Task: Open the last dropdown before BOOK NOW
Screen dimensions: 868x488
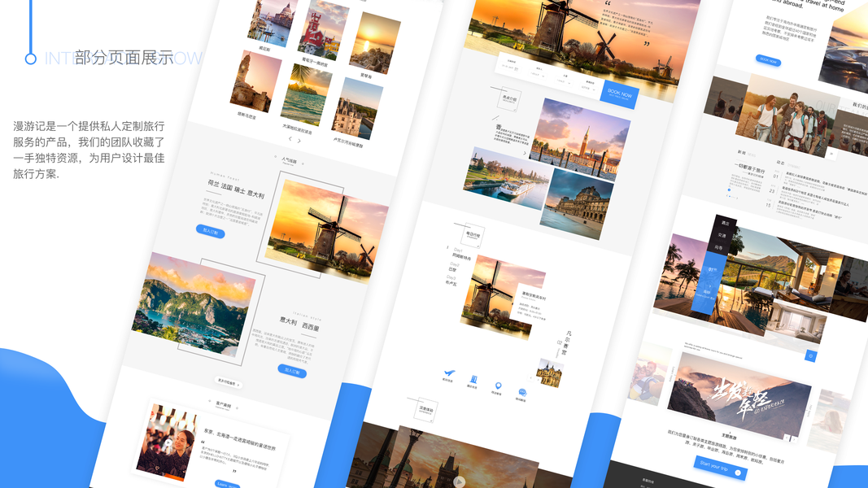Action: point(588,87)
